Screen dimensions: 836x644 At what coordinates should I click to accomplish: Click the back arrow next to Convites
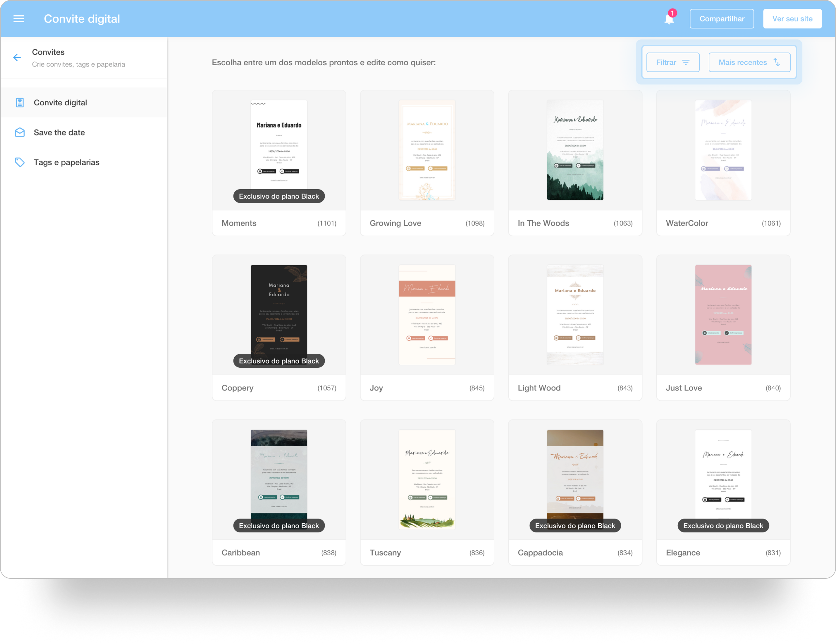(17, 57)
